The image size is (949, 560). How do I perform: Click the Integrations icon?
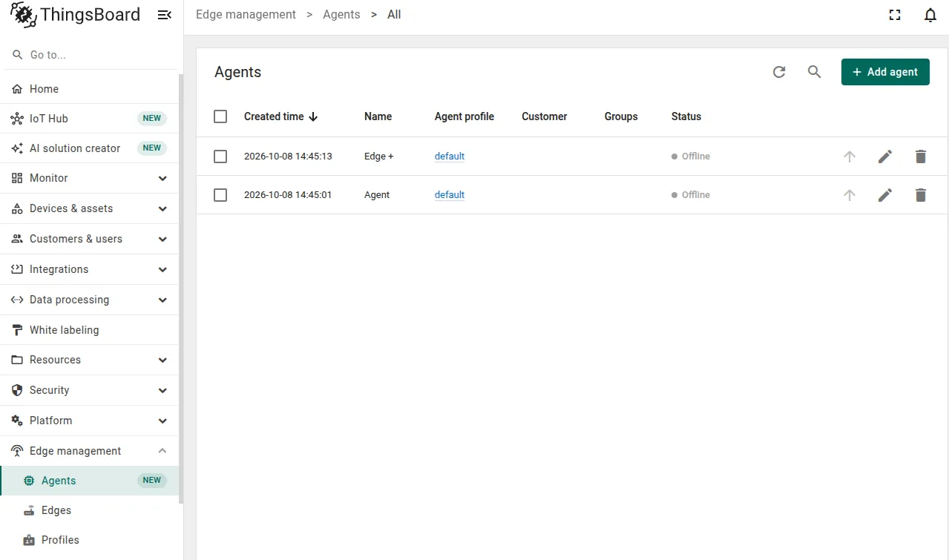(x=17, y=269)
